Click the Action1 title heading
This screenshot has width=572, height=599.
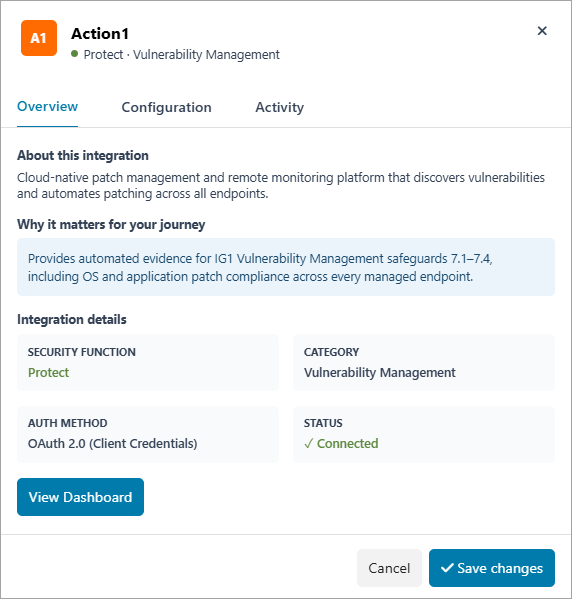click(100, 34)
